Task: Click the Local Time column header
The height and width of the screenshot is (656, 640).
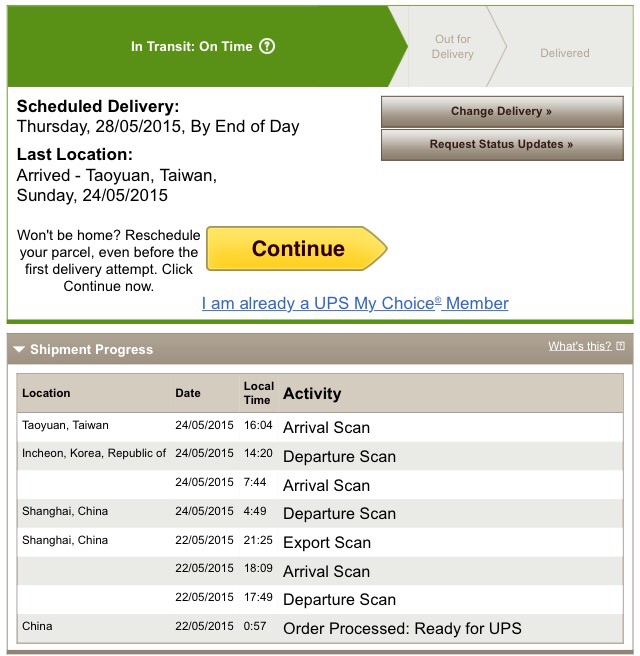Action: tap(259, 393)
